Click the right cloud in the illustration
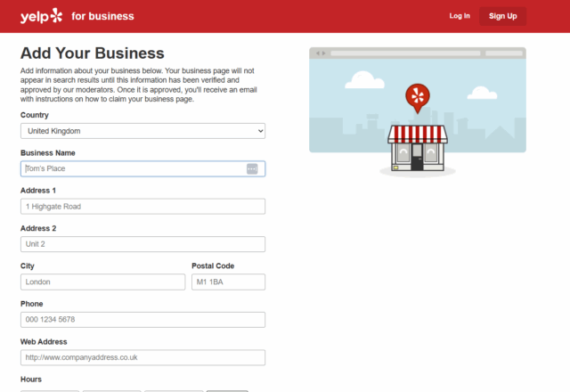This screenshot has height=392, width=570. click(479, 92)
